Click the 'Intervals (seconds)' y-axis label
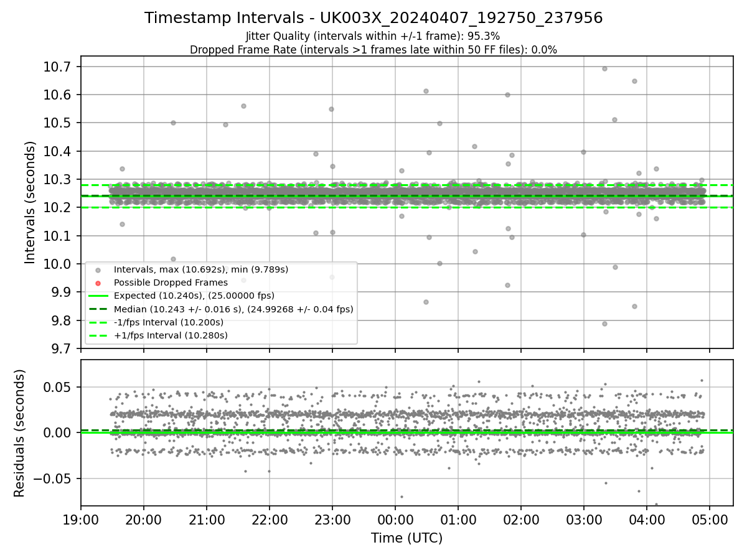Screen dimensions: 747x560 (31, 202)
